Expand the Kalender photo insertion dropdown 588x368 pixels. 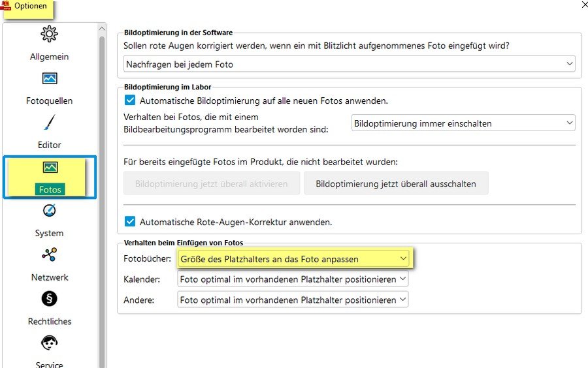[x=293, y=279]
